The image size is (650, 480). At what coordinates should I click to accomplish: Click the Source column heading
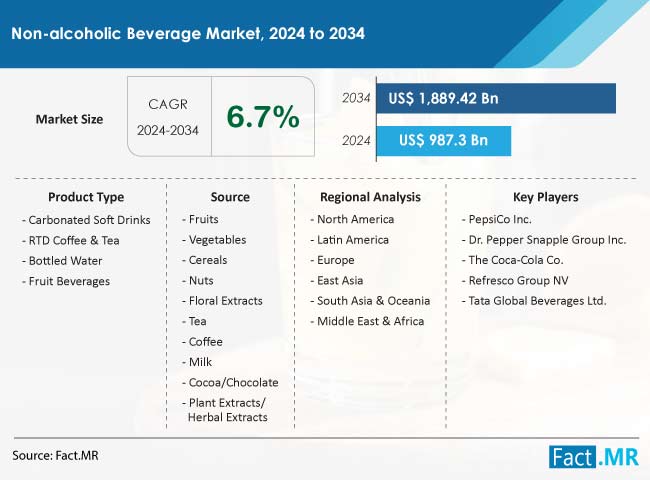pyautogui.click(x=230, y=197)
